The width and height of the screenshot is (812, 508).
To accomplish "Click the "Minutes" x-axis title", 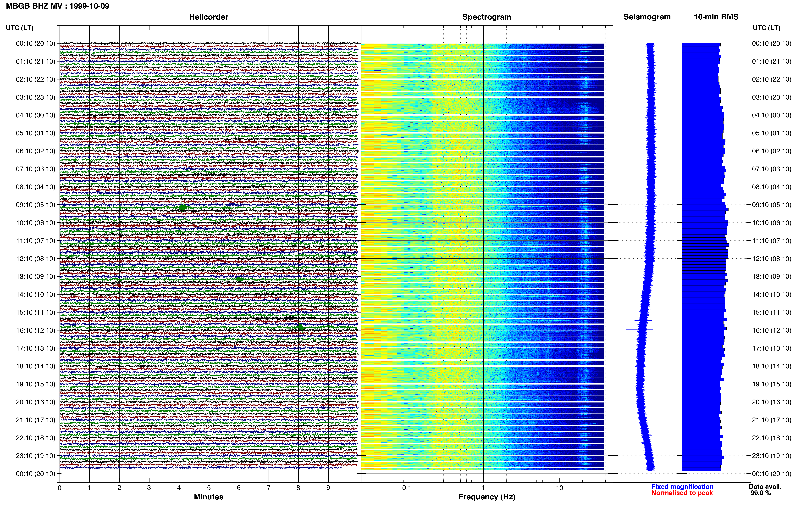I will pyautogui.click(x=209, y=497).
